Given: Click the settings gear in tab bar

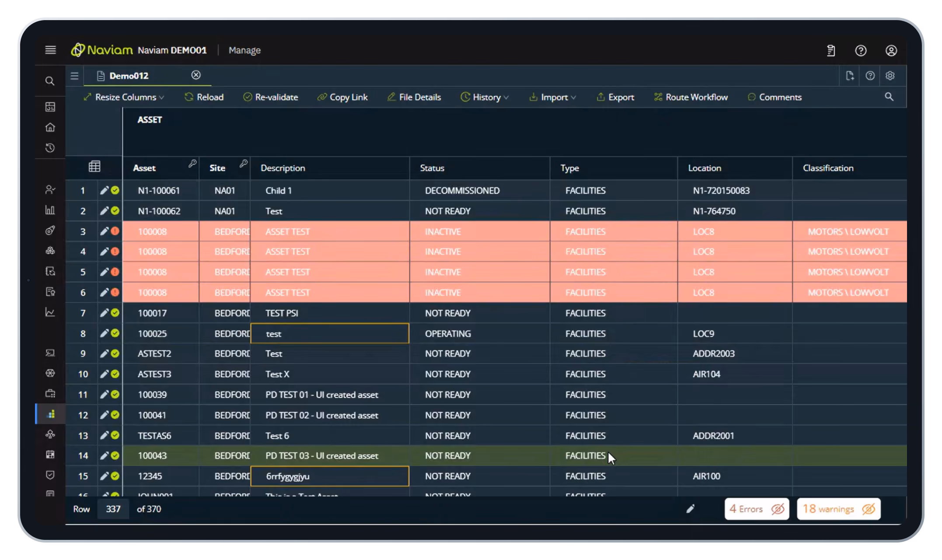Looking at the screenshot, I should (890, 76).
